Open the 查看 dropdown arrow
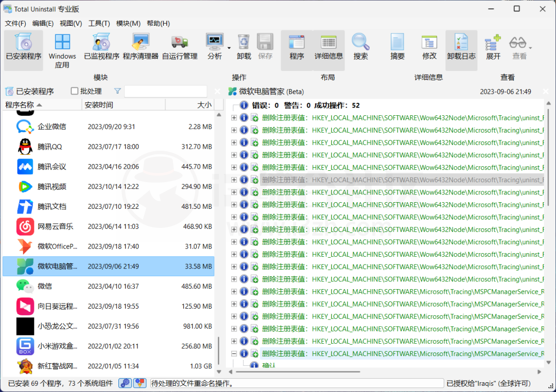556x392 pixels. pos(530,48)
